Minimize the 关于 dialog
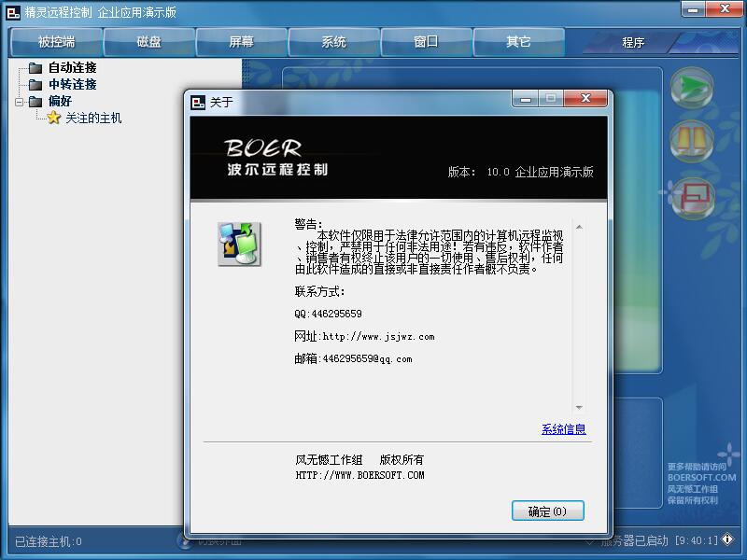 pos(526,99)
